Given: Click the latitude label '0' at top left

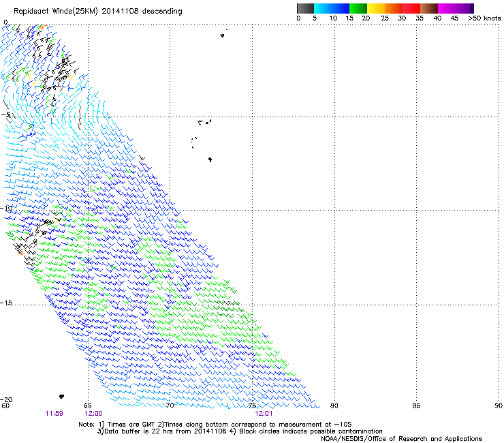Looking at the screenshot, I should (x=5, y=22).
